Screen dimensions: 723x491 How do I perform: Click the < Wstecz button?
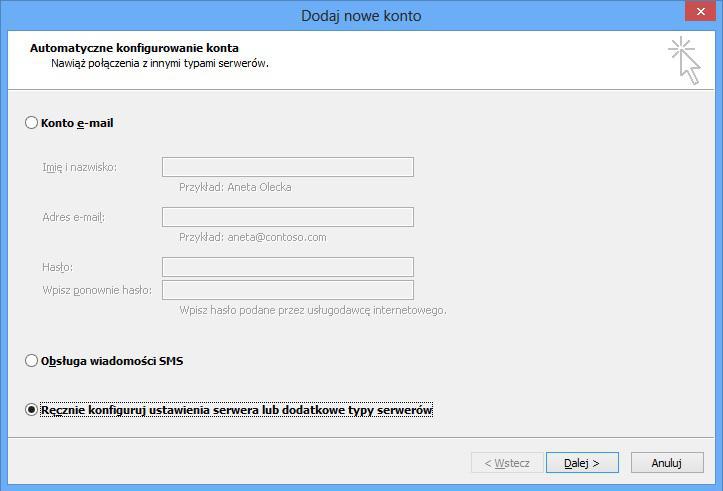coord(507,462)
